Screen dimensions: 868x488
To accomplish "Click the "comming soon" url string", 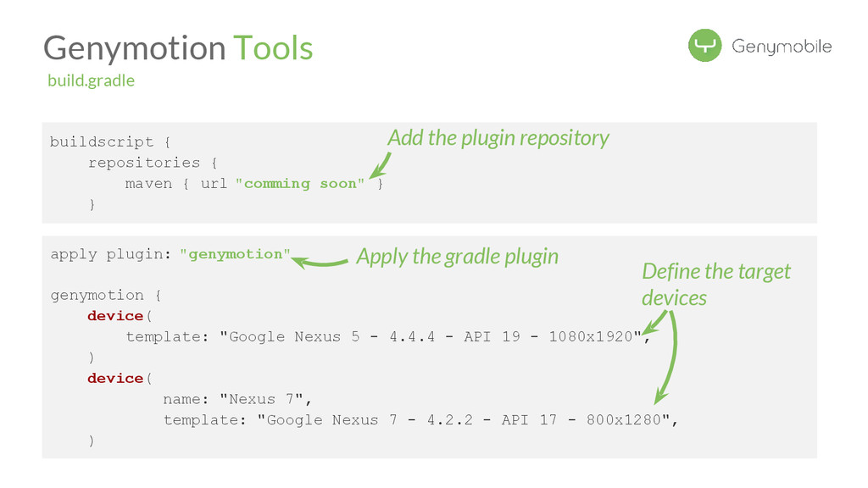I will point(300,184).
